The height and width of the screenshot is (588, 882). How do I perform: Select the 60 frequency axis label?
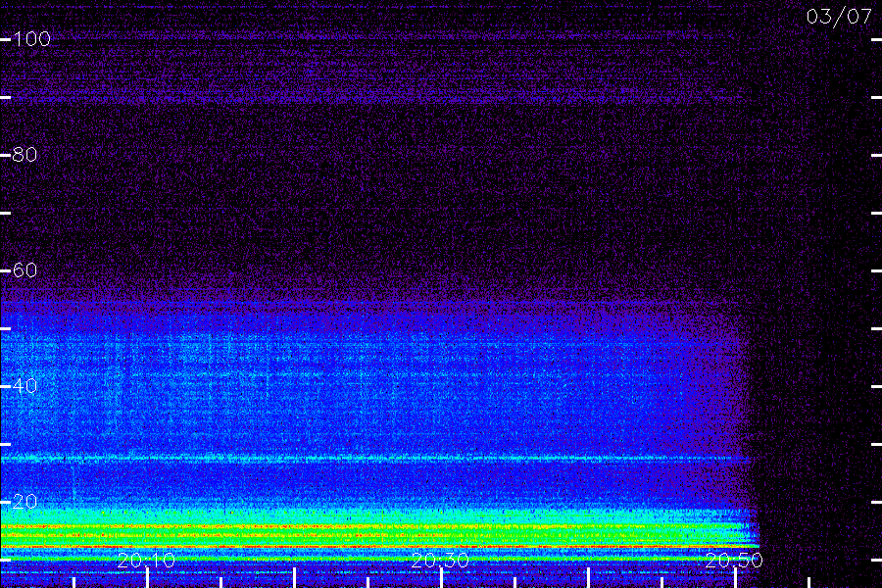(x=24, y=270)
